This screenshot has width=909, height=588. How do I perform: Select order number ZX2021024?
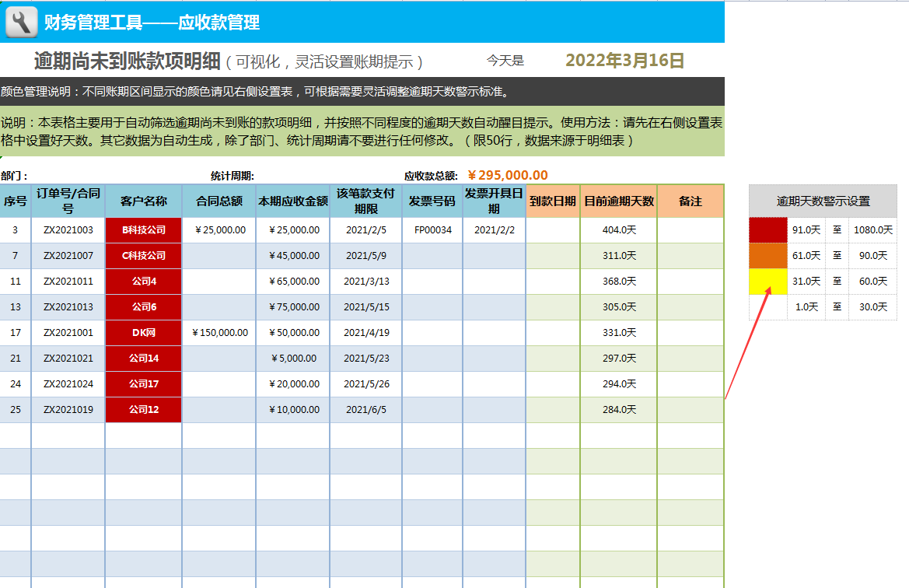pyautogui.click(x=68, y=384)
